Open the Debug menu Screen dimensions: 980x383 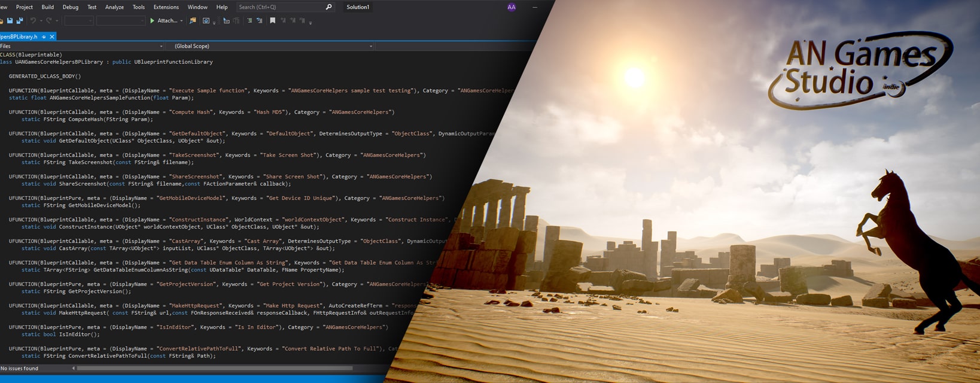tap(71, 7)
